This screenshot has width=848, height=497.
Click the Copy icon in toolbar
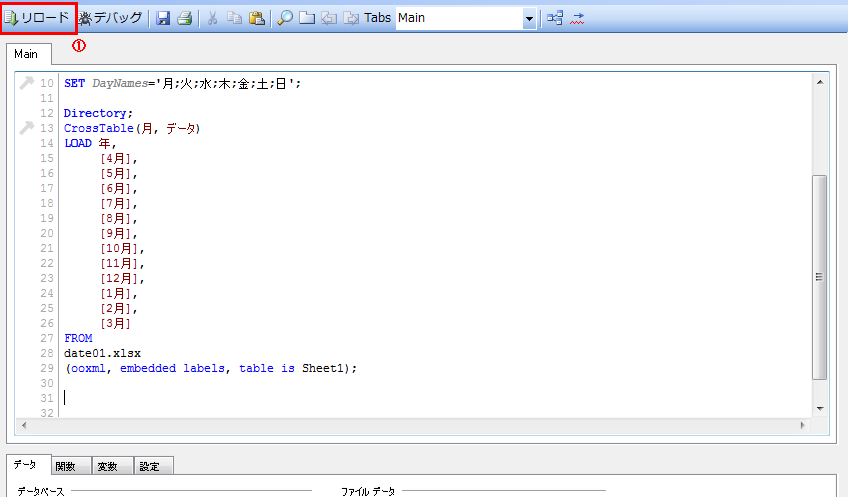(x=234, y=18)
